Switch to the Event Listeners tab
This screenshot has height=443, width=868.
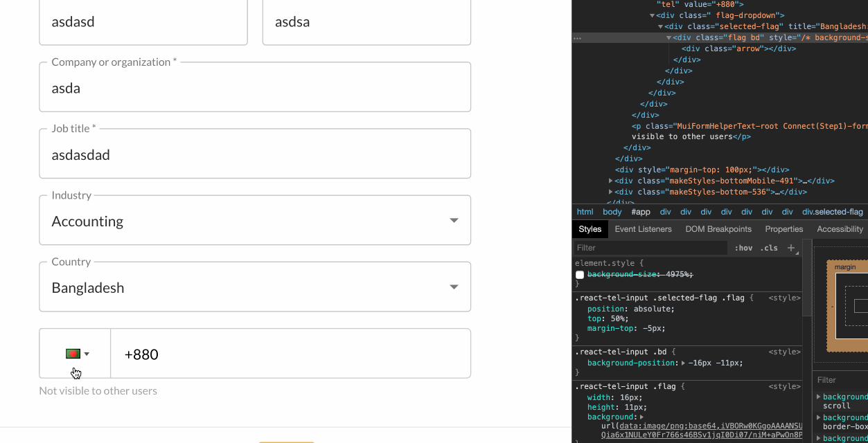643,228
